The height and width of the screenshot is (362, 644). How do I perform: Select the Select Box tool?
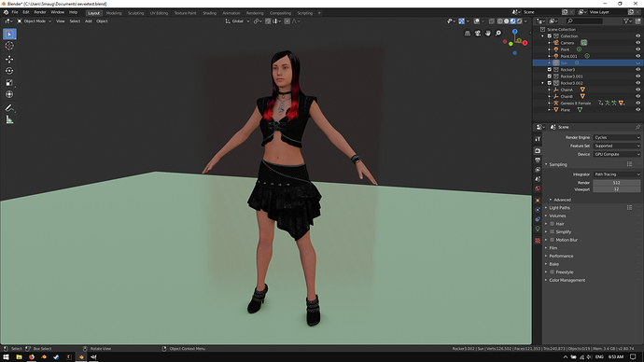coord(9,35)
